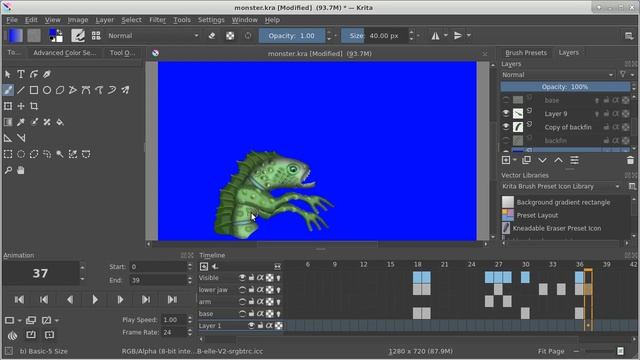The height and width of the screenshot is (360, 640).
Task: Open the blending mode Normal dropdown in toolbar
Action: coord(153,36)
